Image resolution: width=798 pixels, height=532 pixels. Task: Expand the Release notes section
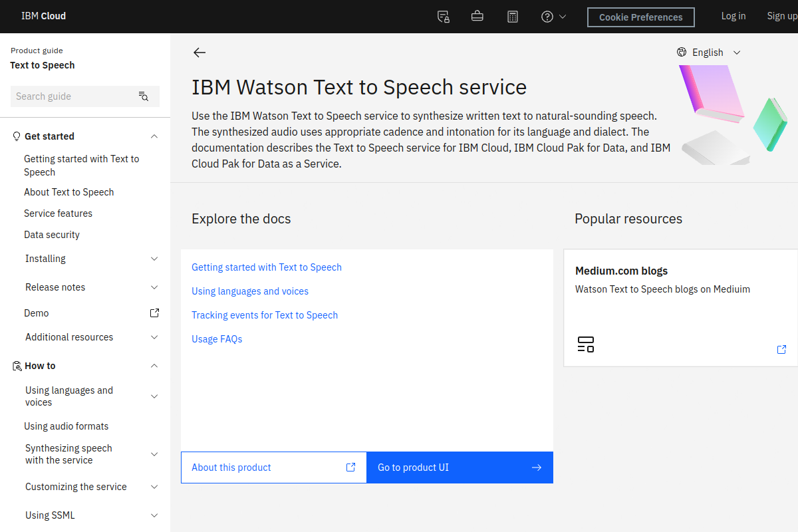(x=154, y=287)
